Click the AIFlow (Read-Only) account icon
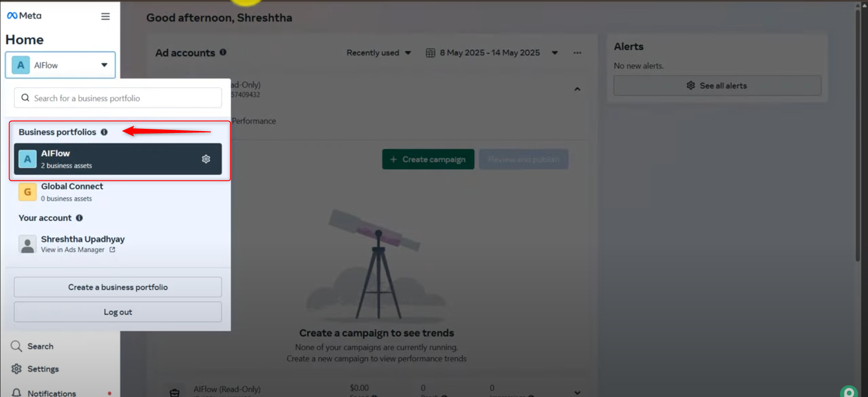Screen dimensions: 868x397 tap(175, 392)
